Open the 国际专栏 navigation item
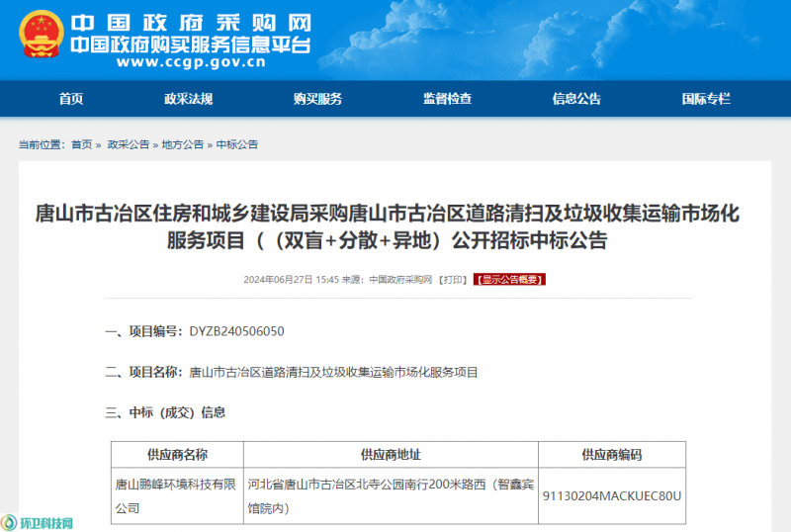791x532 pixels. [706, 99]
